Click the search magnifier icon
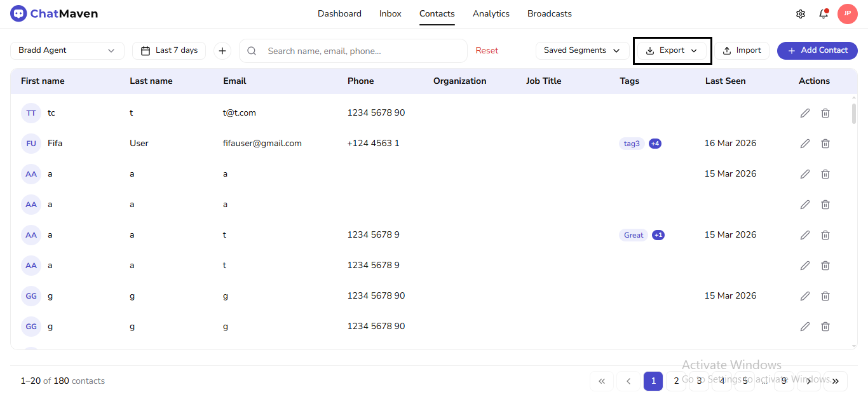868x406 pixels. click(252, 50)
